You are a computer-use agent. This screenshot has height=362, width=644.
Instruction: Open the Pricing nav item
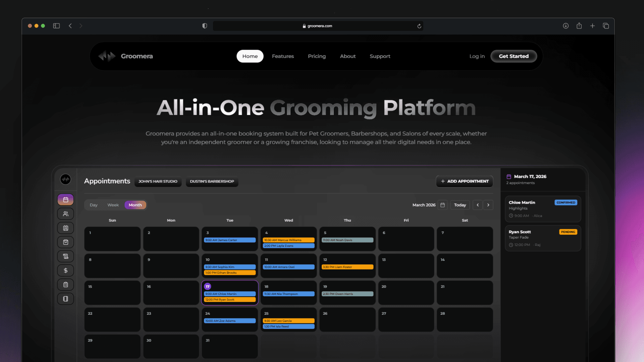coord(317,56)
